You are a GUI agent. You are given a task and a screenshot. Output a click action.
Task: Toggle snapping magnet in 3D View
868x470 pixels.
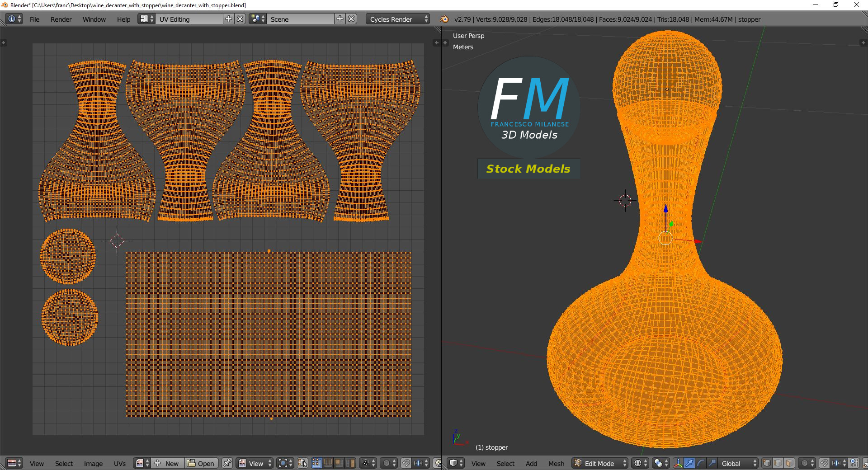(824, 463)
